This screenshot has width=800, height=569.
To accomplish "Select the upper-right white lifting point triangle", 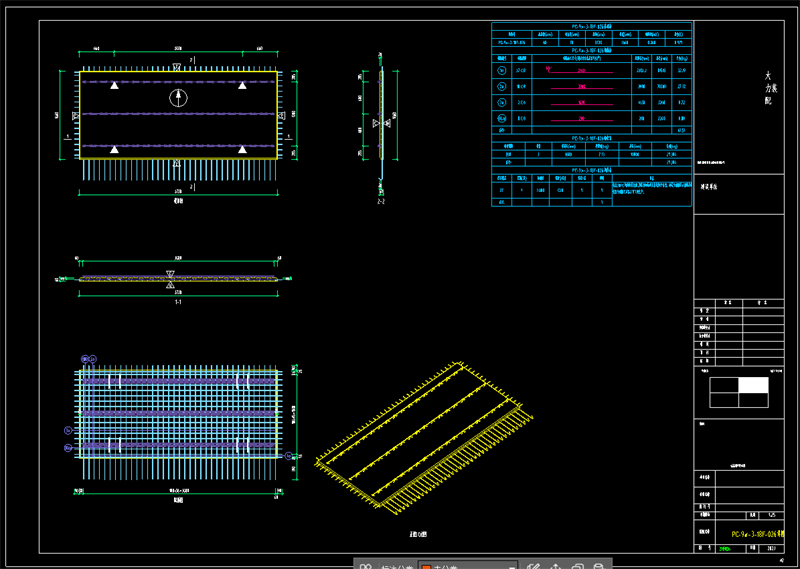I will pyautogui.click(x=242, y=85).
